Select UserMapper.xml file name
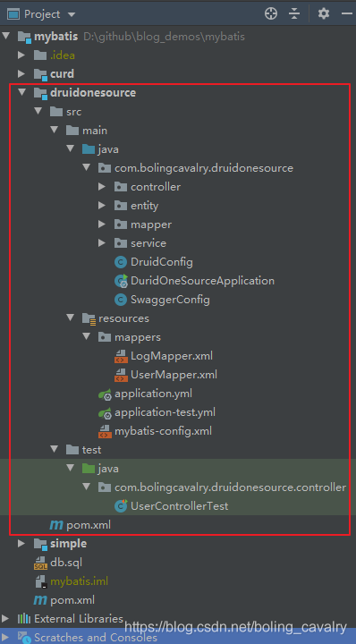This screenshot has width=356, height=644. coord(174,375)
